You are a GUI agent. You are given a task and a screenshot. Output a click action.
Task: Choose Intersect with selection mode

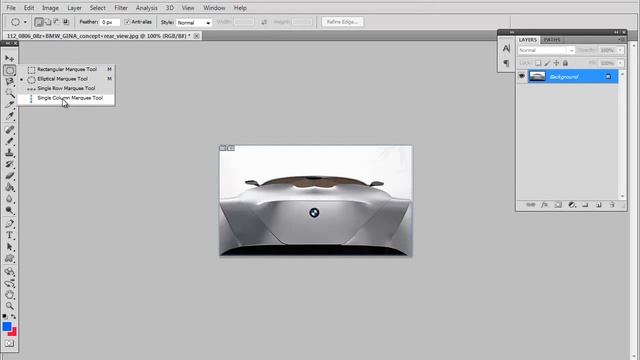point(66,22)
